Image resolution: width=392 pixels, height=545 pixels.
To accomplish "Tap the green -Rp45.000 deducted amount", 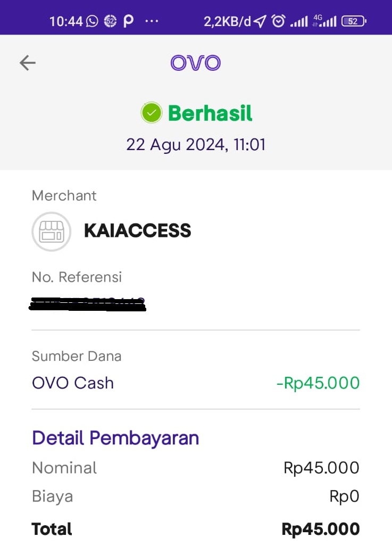I will coord(318,383).
